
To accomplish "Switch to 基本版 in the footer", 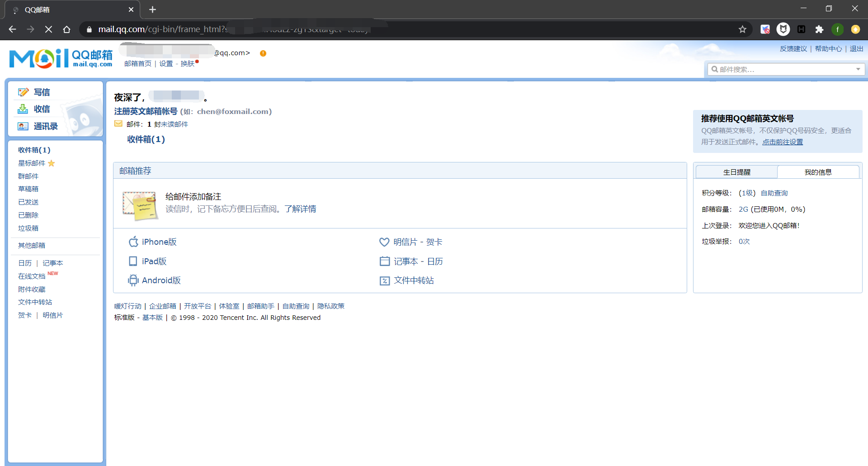I will (152, 318).
